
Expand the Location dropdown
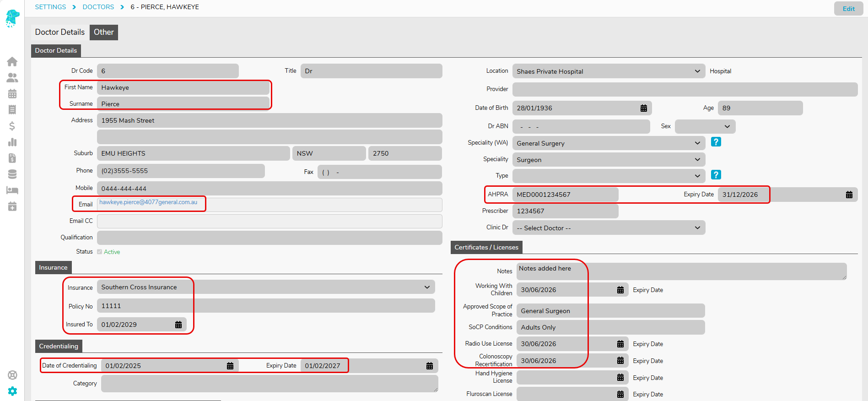(x=608, y=71)
